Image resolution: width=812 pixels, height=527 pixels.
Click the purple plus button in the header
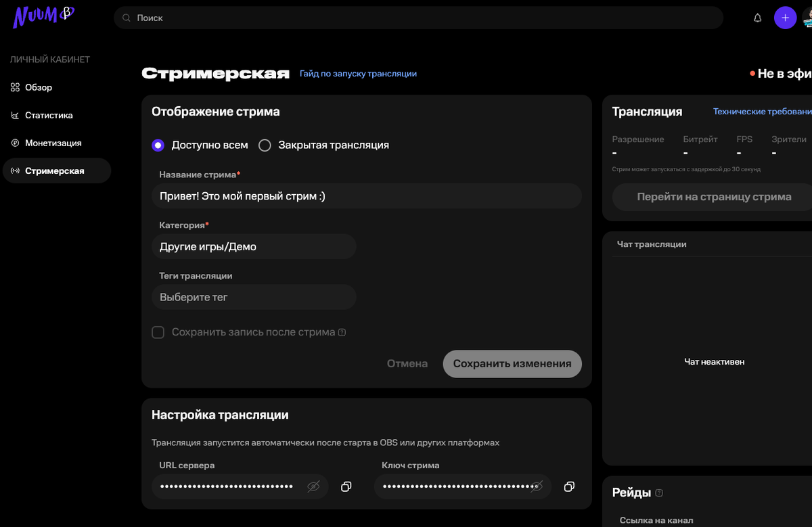(786, 18)
